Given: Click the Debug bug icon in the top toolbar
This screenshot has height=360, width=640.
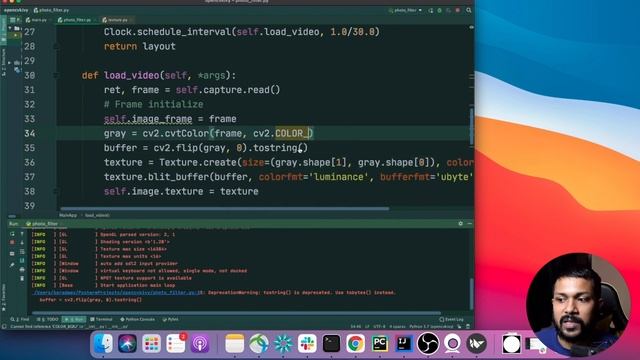Looking at the screenshot, I should tap(440, 10).
